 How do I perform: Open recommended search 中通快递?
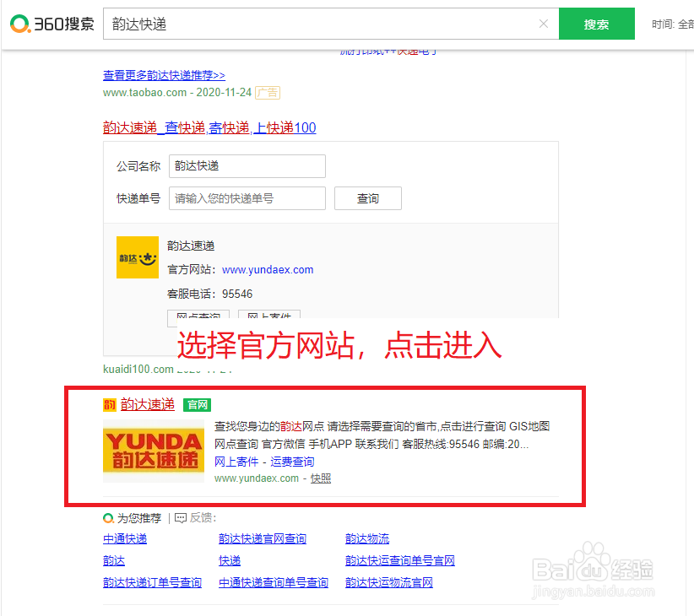[125, 538]
